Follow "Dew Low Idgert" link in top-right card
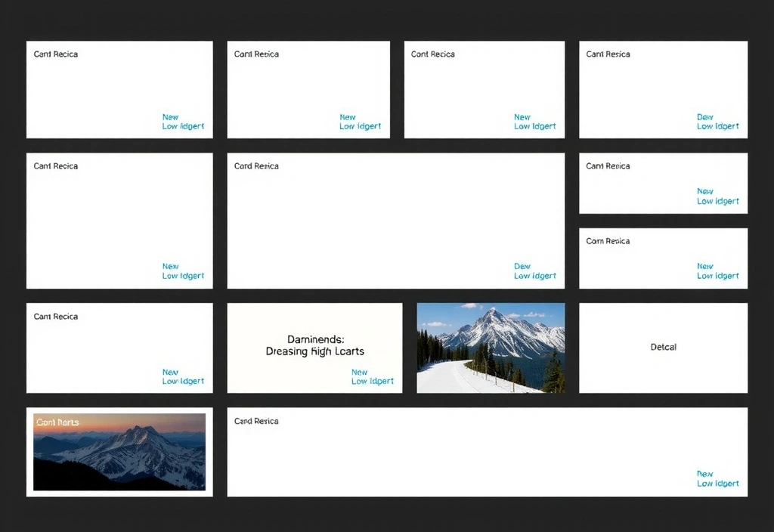This screenshot has width=774, height=532. (x=717, y=122)
